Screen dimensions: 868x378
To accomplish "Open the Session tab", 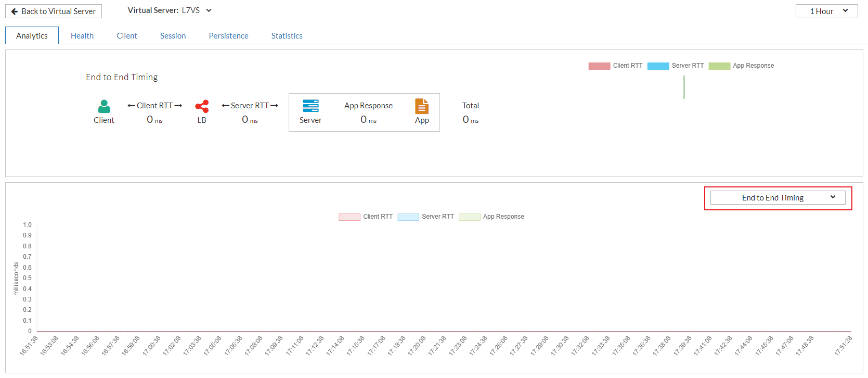I will 173,35.
